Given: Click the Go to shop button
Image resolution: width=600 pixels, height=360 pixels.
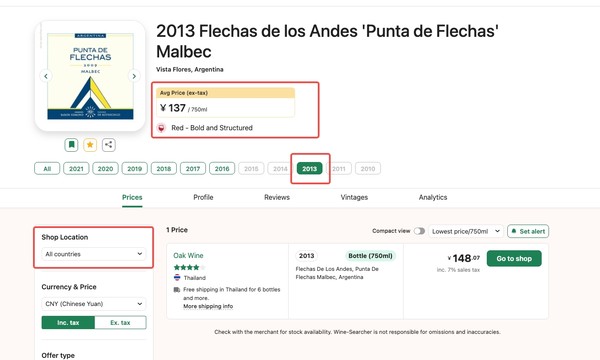Looking at the screenshot, I should 514,259.
